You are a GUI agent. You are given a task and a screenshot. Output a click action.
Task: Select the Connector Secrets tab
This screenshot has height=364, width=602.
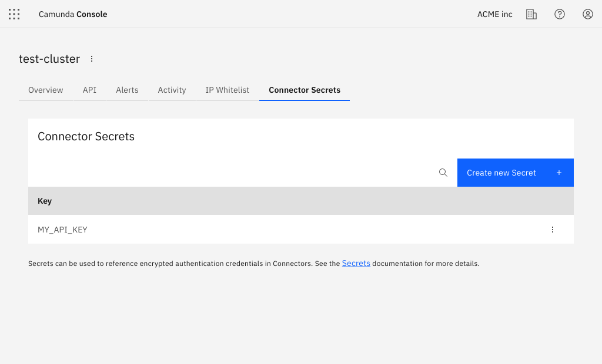point(305,90)
